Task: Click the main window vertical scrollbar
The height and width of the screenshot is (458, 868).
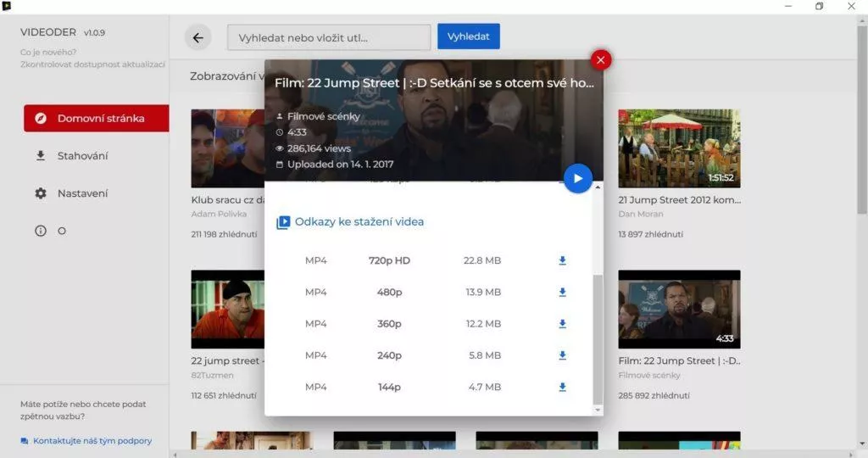Action: point(862,119)
